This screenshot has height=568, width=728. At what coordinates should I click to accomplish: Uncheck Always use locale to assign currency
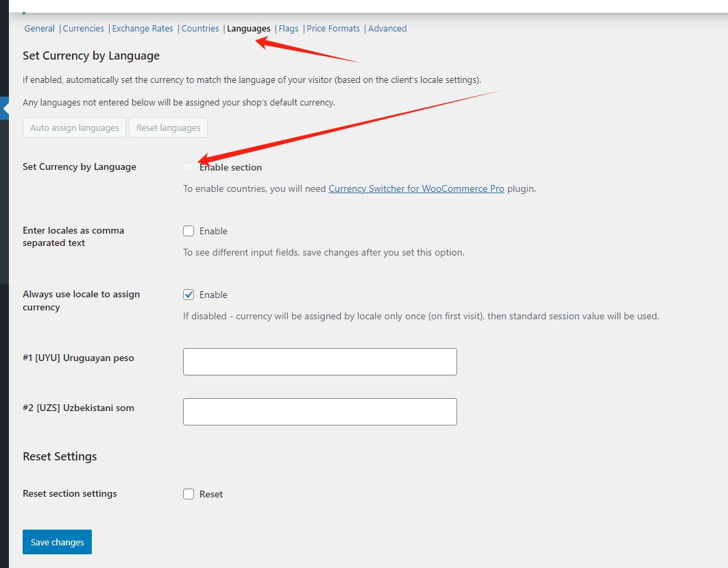tap(189, 295)
